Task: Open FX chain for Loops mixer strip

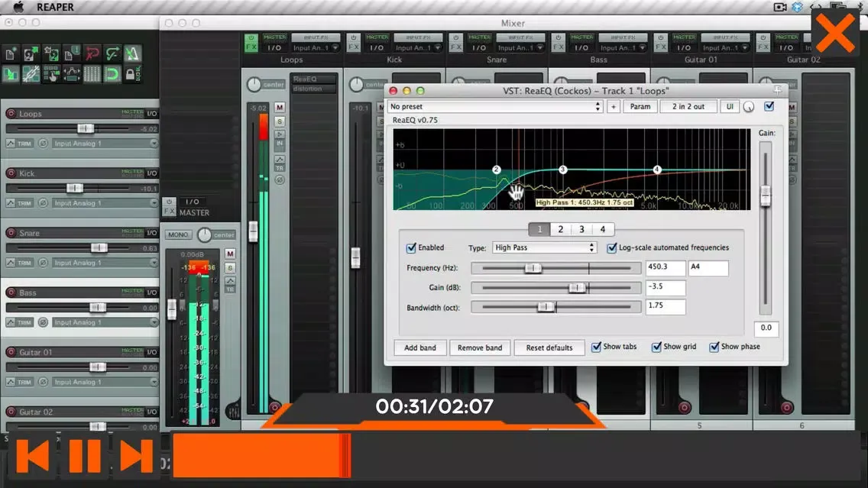Action: click(x=251, y=47)
